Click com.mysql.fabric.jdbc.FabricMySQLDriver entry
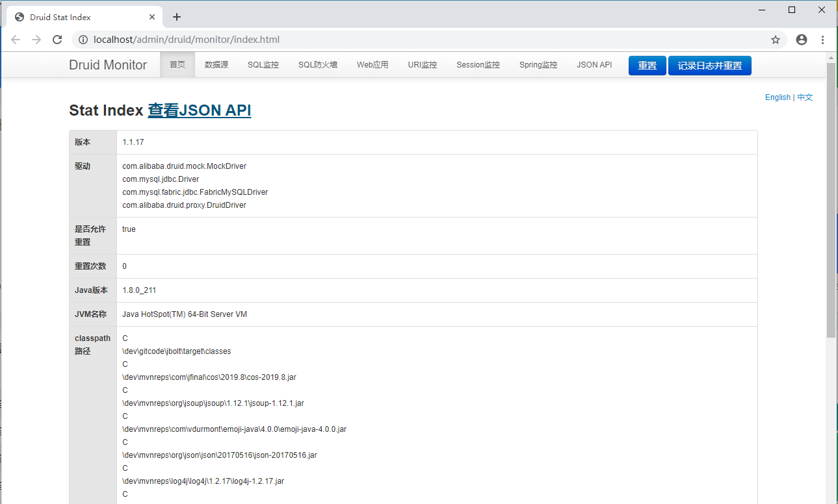This screenshot has width=838, height=504. tap(195, 192)
